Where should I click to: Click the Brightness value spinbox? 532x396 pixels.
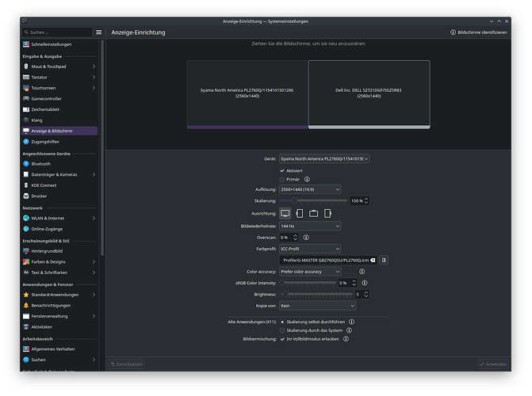(x=362, y=295)
